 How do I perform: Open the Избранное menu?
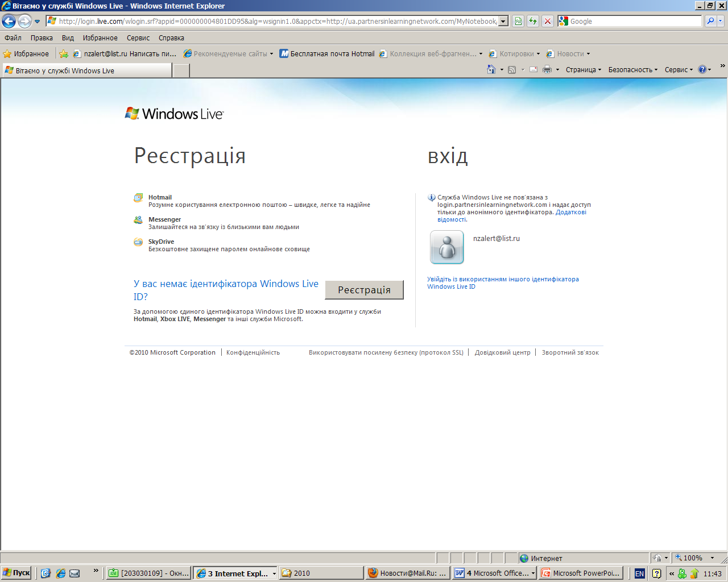pos(100,38)
